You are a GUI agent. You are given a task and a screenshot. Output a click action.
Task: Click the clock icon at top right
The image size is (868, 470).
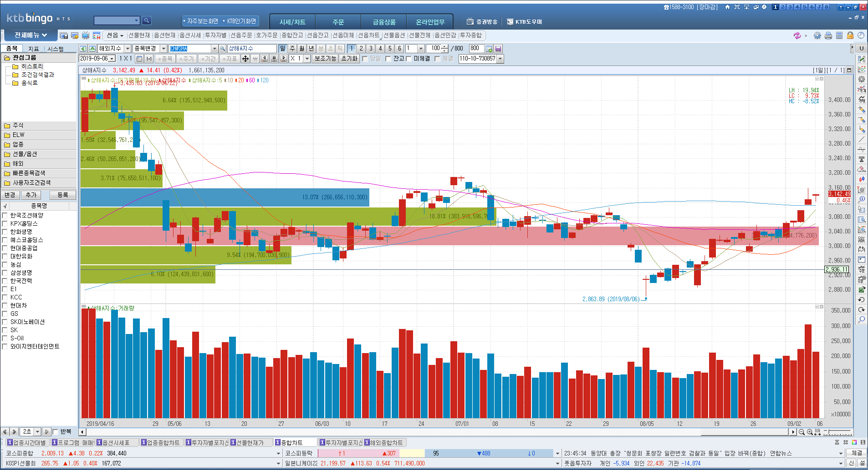point(861,35)
